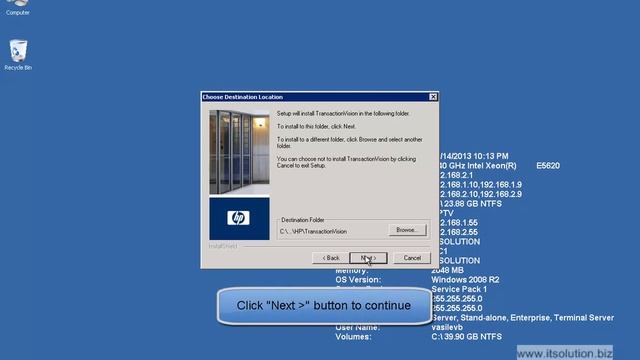
Task: Close the Choose Destination Location dialog
Action: [433, 97]
